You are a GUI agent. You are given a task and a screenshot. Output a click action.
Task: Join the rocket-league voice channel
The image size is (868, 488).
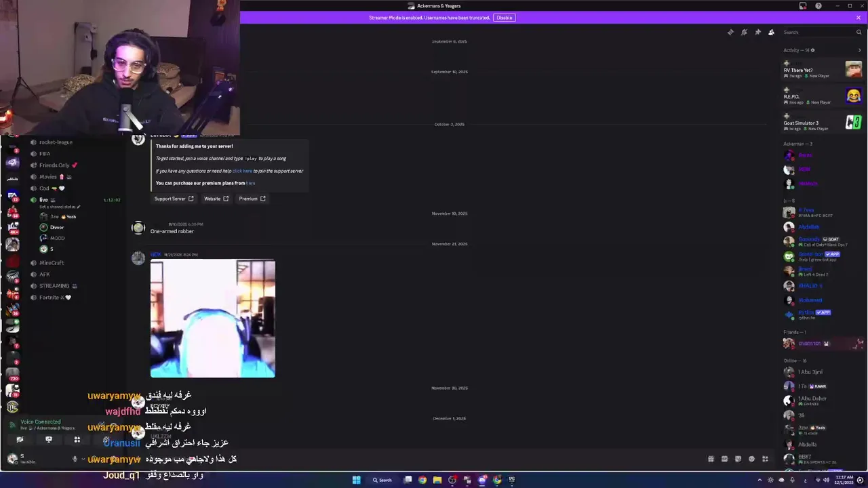click(73, 142)
